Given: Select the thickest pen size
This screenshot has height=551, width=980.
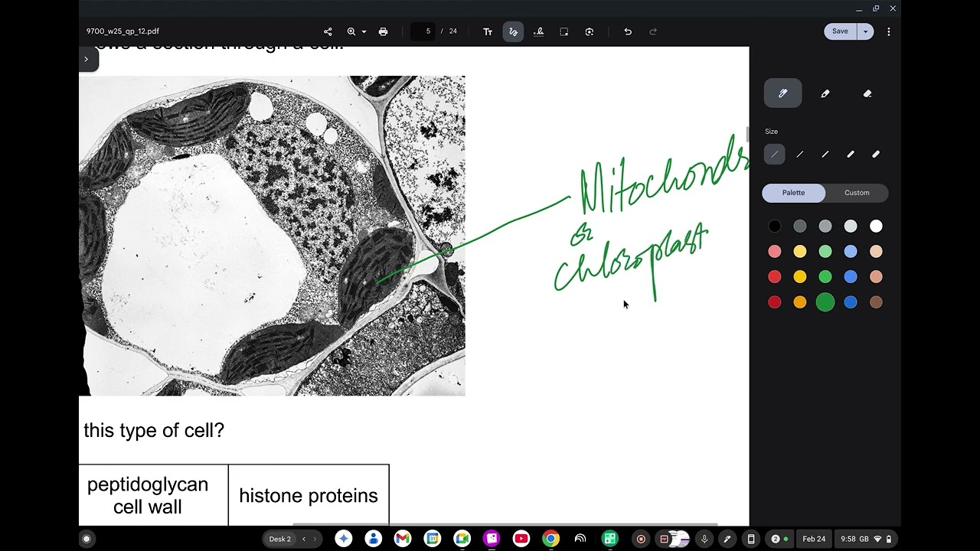Looking at the screenshot, I should (875, 154).
